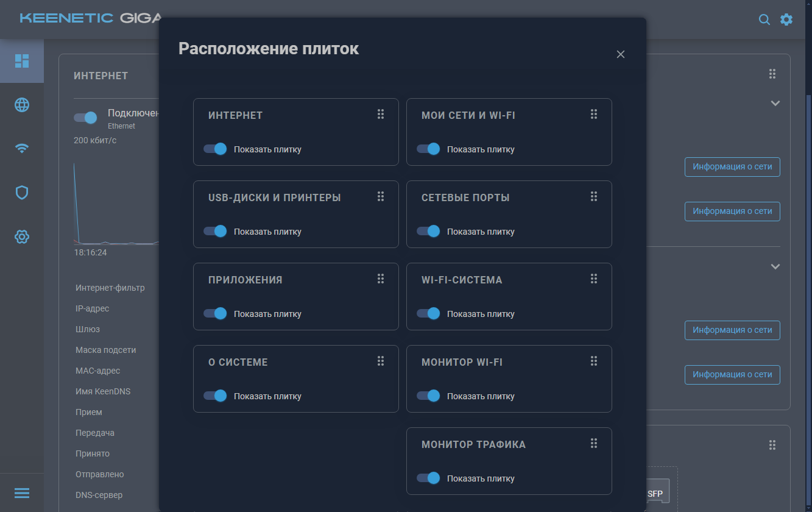Viewport: 812px width, 512px height.
Task: Open the dashboard tiles sidebar icon
Action: 22,61
